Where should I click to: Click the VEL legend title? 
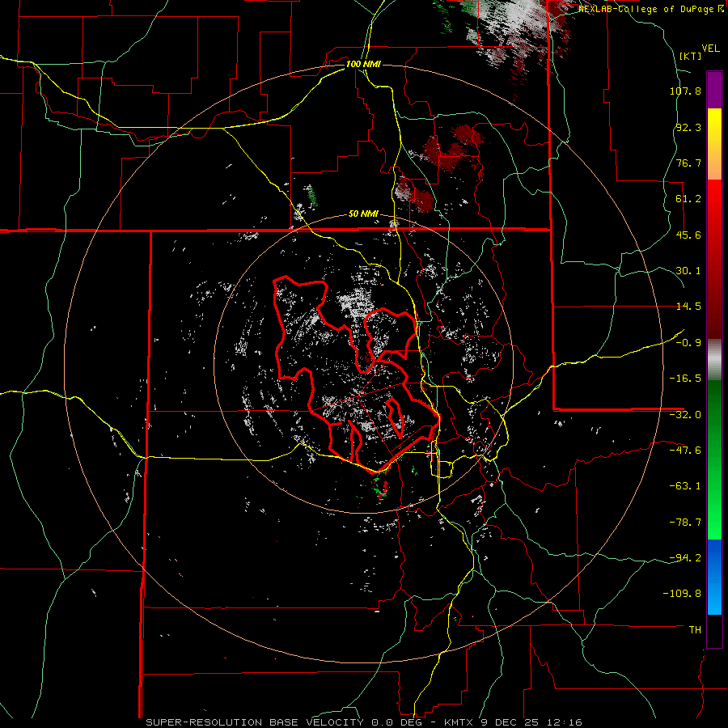(x=710, y=49)
